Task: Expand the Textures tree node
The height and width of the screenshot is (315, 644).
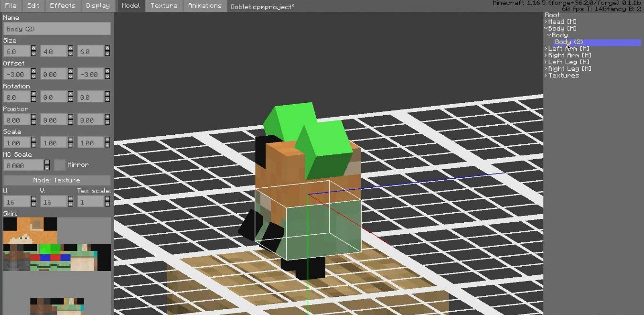Action: (x=546, y=75)
